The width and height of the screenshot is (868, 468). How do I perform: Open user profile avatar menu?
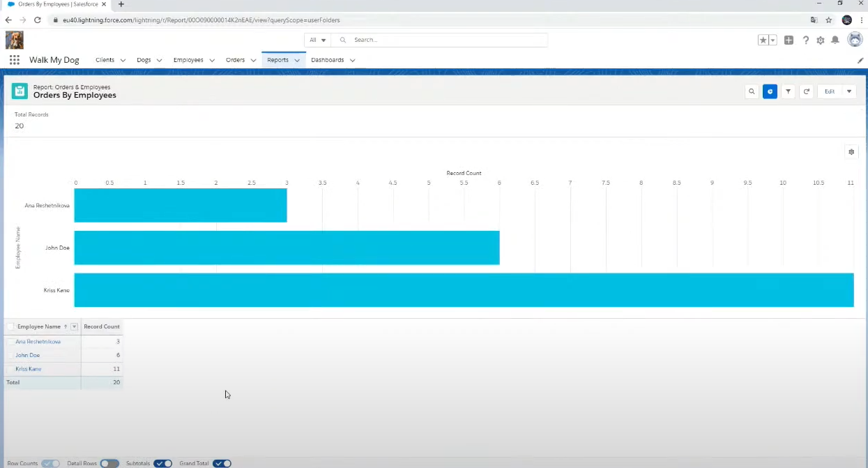[x=855, y=40]
